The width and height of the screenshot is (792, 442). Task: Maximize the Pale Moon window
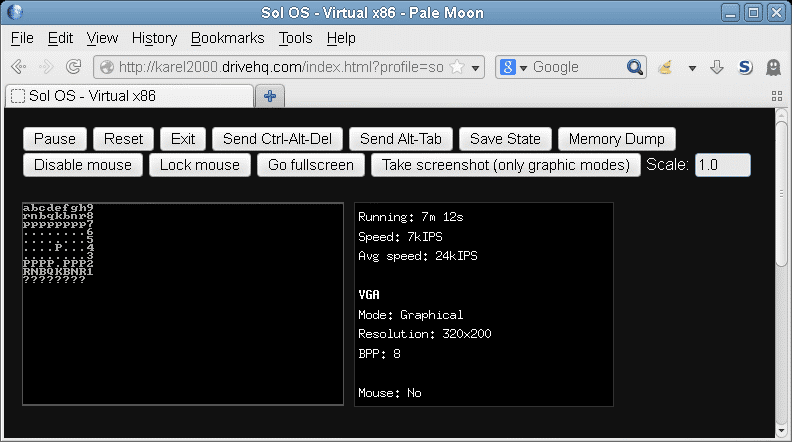point(754,12)
